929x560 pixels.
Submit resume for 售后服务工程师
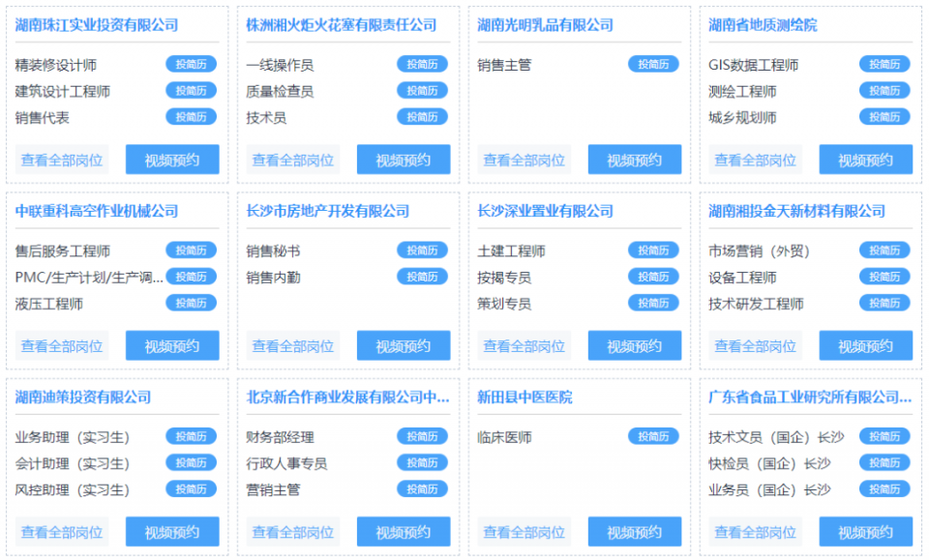pos(191,251)
